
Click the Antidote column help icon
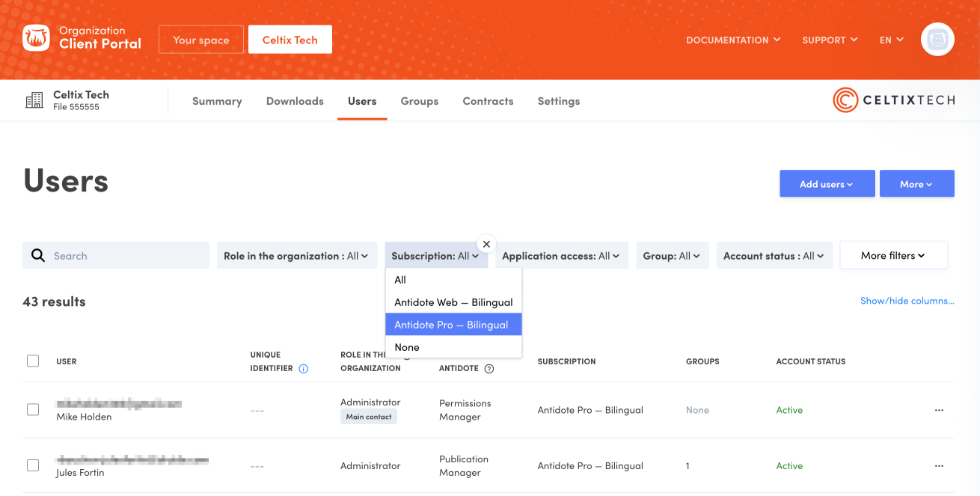489,369
